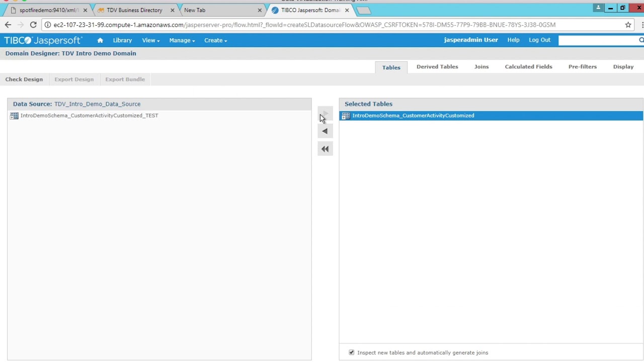Click the browser back arrow

pyautogui.click(x=8, y=25)
